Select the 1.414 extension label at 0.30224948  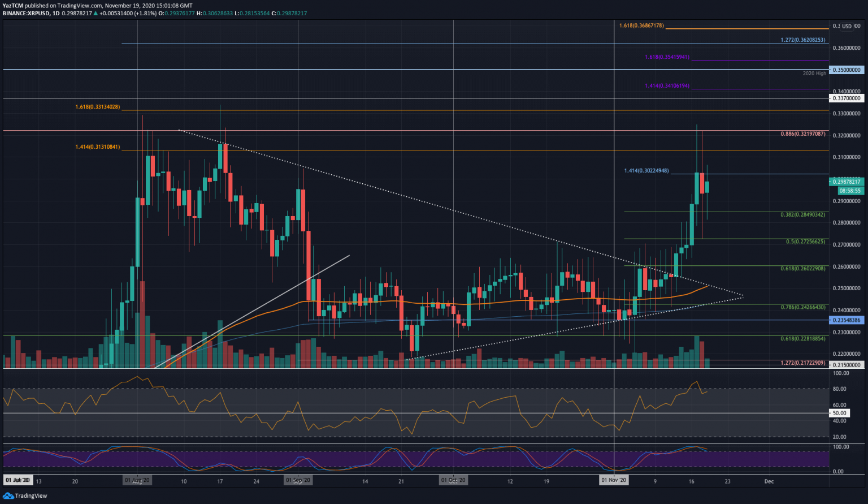click(x=646, y=171)
